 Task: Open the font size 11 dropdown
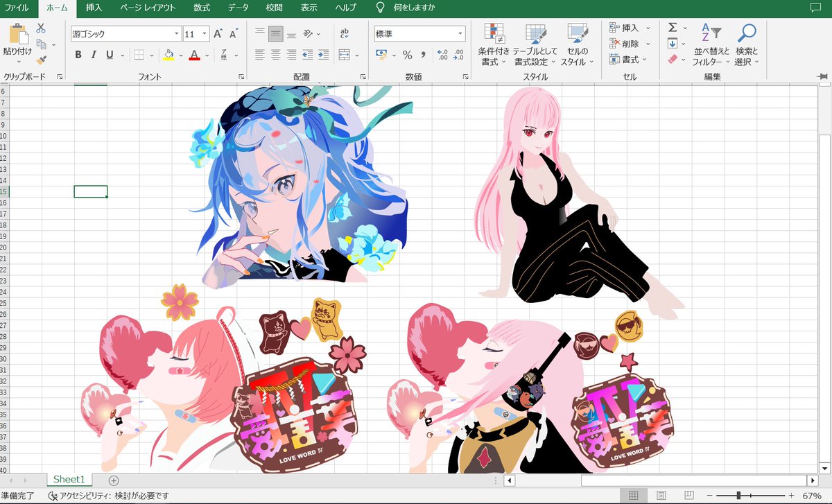(205, 33)
